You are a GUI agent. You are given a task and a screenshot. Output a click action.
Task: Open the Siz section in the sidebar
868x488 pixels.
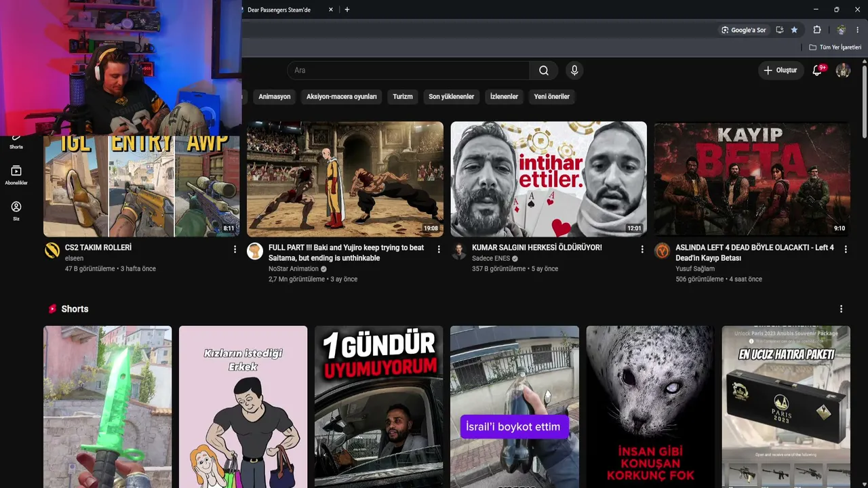tap(16, 211)
